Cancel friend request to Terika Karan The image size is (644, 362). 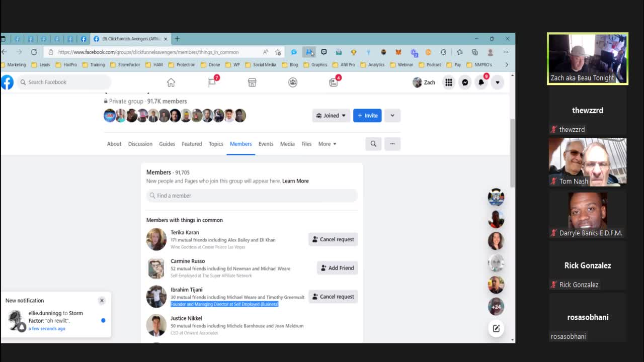(x=333, y=239)
